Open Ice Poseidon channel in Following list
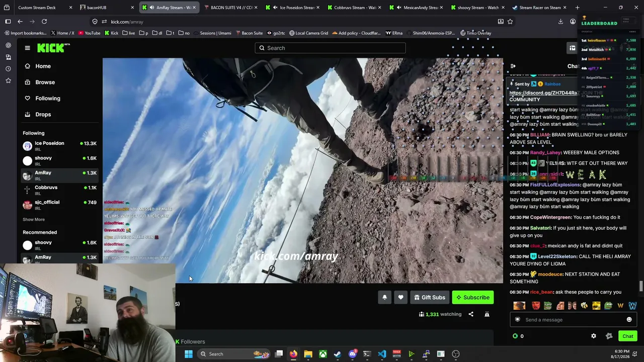This screenshot has width=644, height=362. (59, 146)
